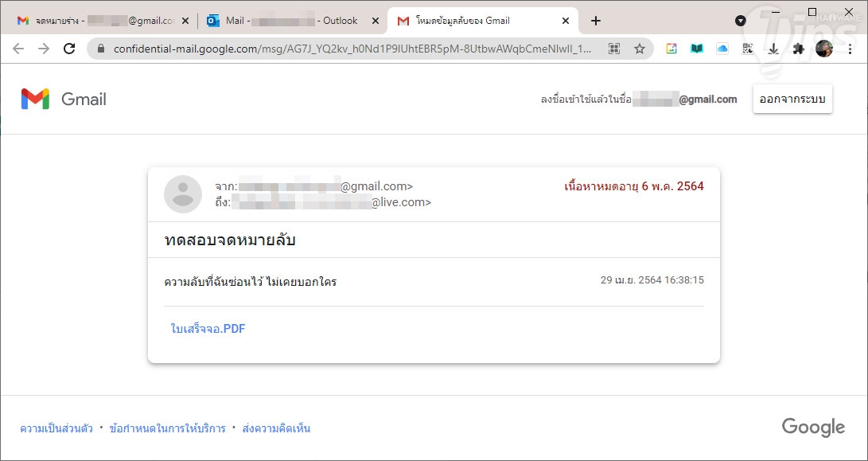Click the message body ความลับที่ฉันซ่อนไว้

coord(250,282)
